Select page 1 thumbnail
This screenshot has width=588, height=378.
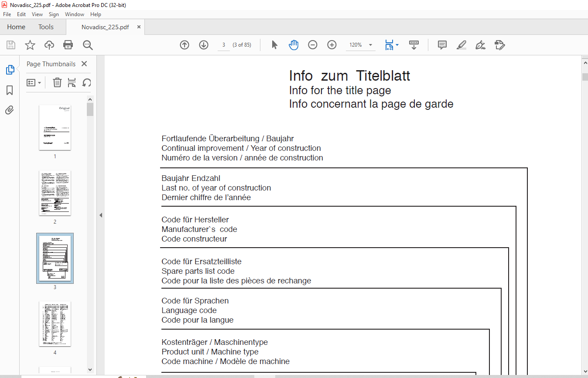coord(55,127)
